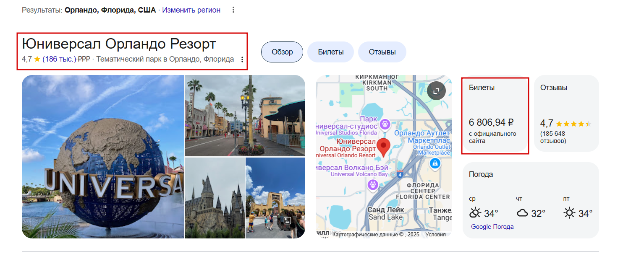Open the three-dot menu beside 'Изменить регион'
Image resolution: width=644 pixels, height=264 pixels.
(233, 10)
